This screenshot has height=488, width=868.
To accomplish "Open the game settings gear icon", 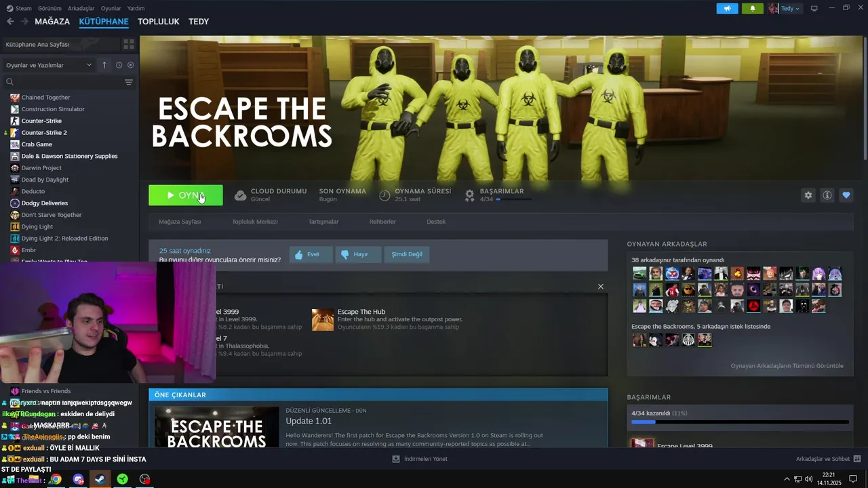I will 808,195.
